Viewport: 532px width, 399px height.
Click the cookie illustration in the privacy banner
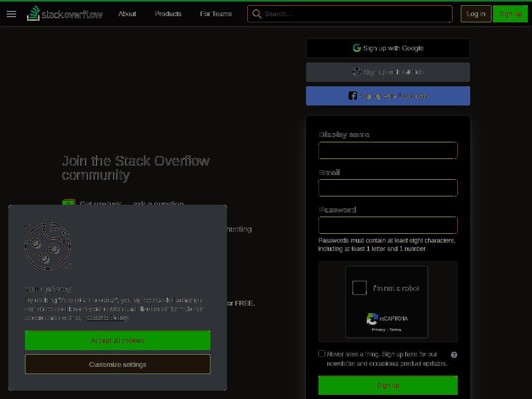pyautogui.click(x=48, y=246)
